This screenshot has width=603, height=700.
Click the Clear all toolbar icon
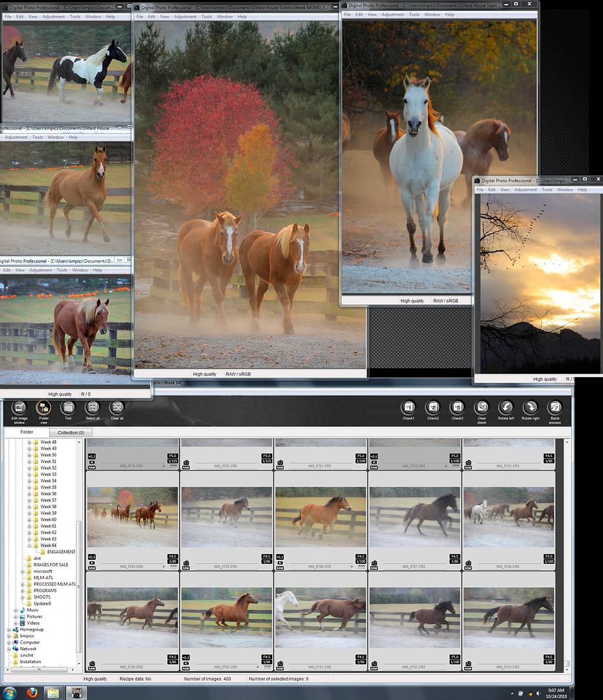pyautogui.click(x=117, y=408)
